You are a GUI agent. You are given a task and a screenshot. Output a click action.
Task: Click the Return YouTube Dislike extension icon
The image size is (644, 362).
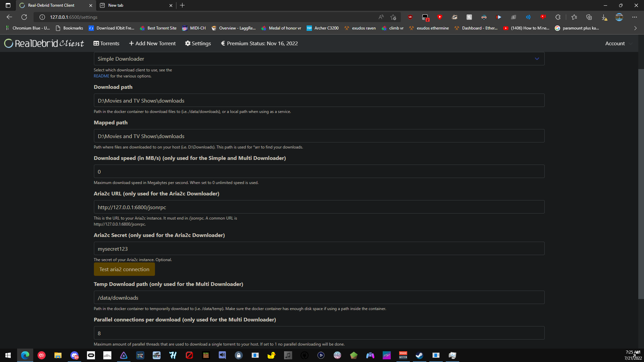coord(543,17)
